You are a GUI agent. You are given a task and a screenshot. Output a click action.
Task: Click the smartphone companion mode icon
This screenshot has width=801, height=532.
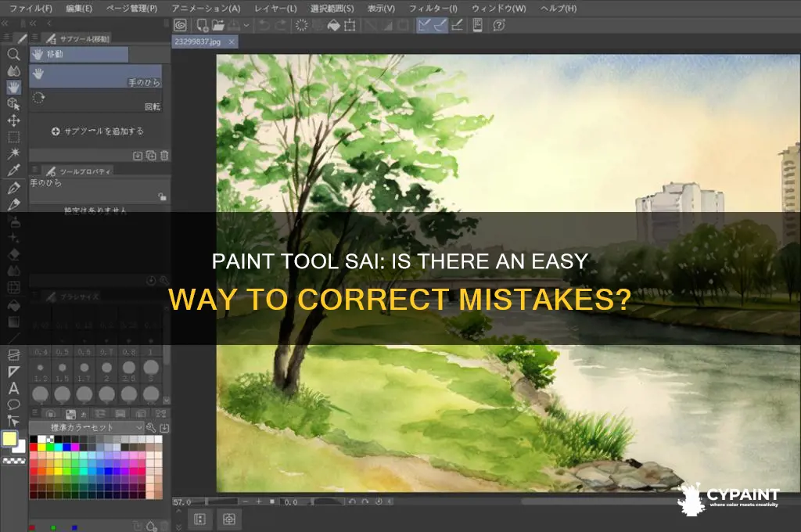(478, 25)
